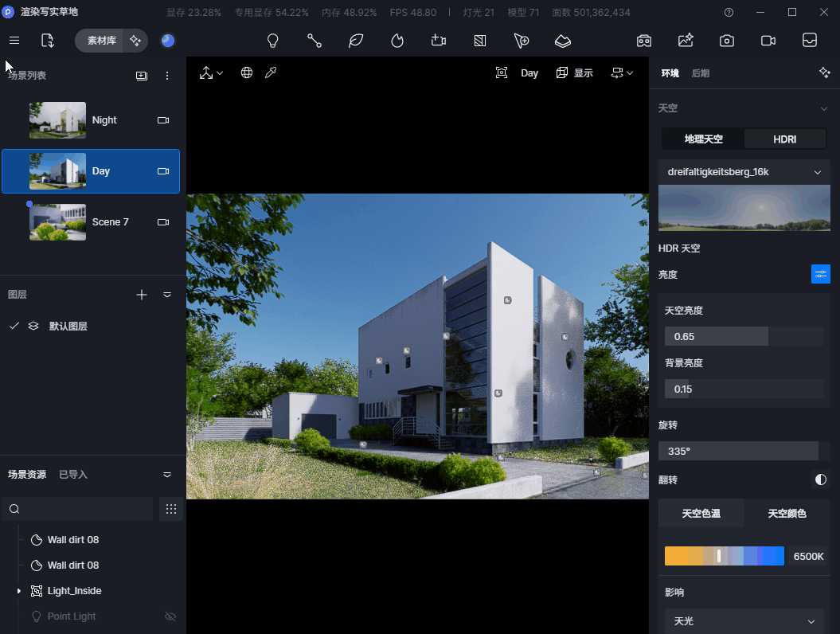Open the VR headset view mode
Image resolution: width=840 pixels, height=634 pixels.
coord(644,41)
